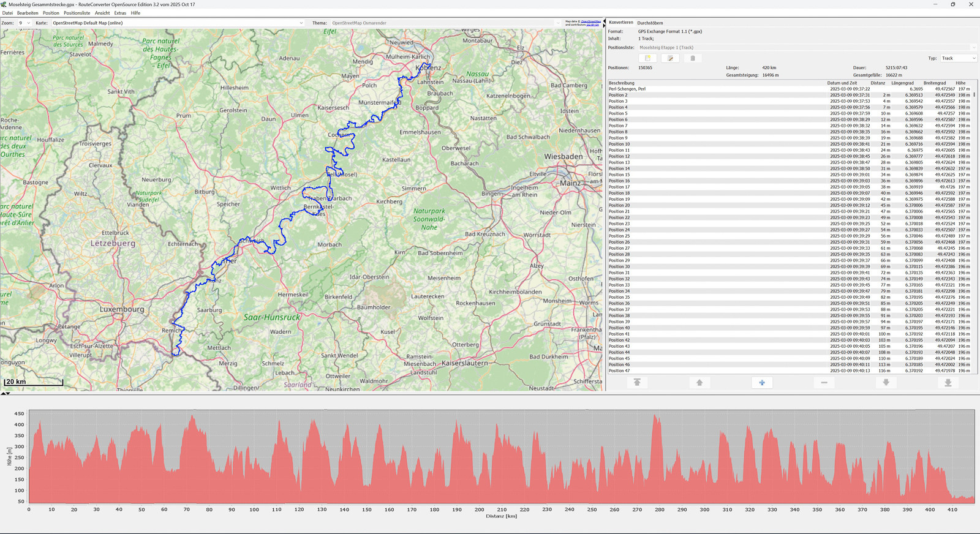Image resolution: width=980 pixels, height=534 pixels.
Task: Remove position using the minus button
Action: pyautogui.click(x=824, y=383)
